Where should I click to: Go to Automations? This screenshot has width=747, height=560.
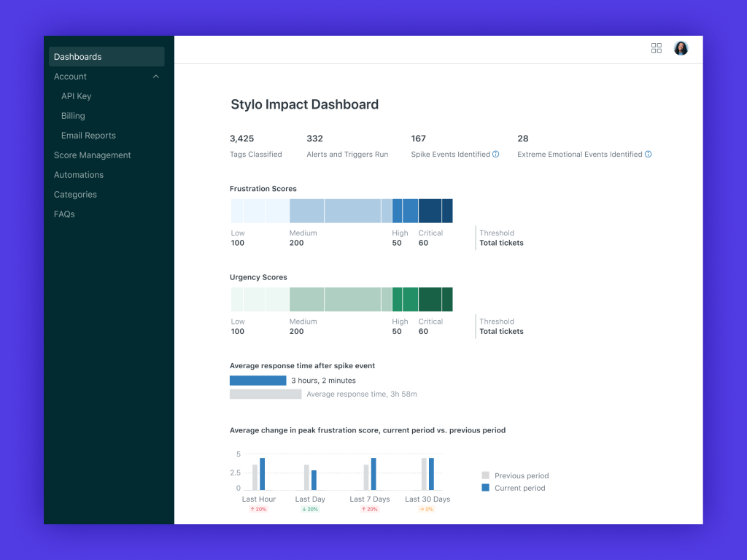point(79,175)
